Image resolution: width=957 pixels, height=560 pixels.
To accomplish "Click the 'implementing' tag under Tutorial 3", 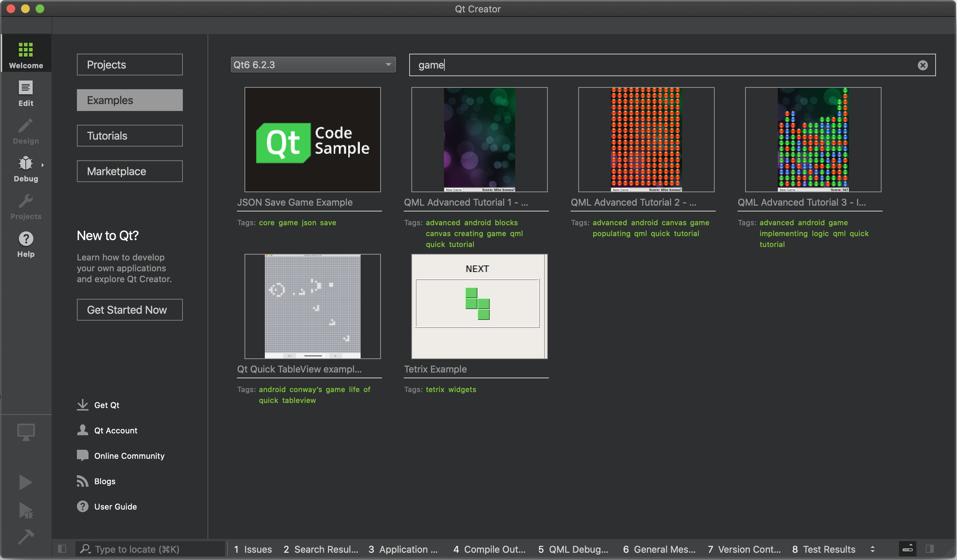I will pos(784,234).
